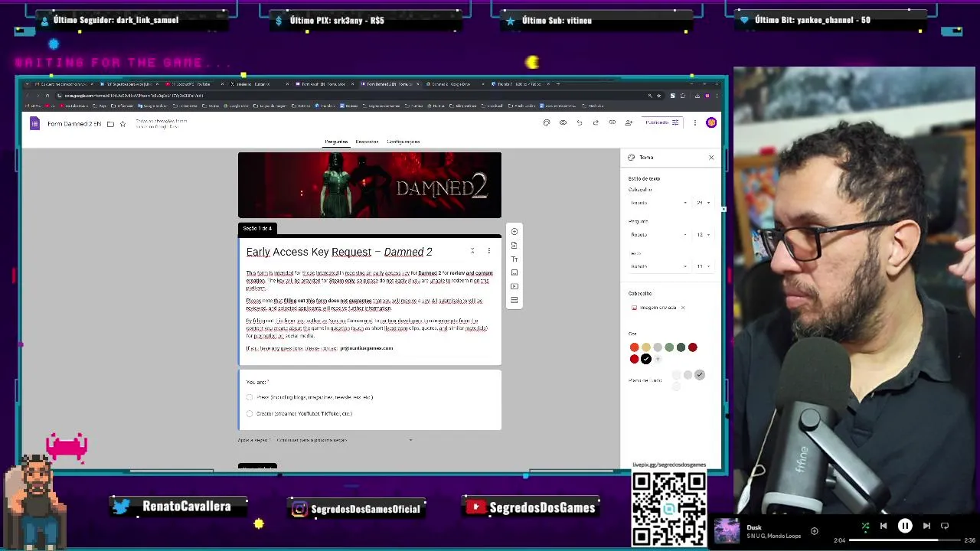This screenshot has height=551, width=980.
Task: Add a custom theme color
Action: 658,359
